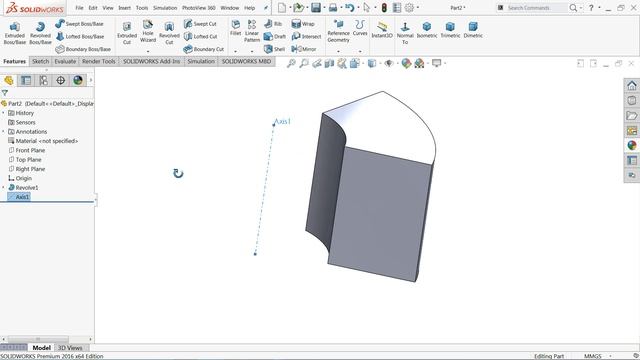Screen dimensions: 640x360
Task: Select the Wrap feature
Action: click(303, 24)
